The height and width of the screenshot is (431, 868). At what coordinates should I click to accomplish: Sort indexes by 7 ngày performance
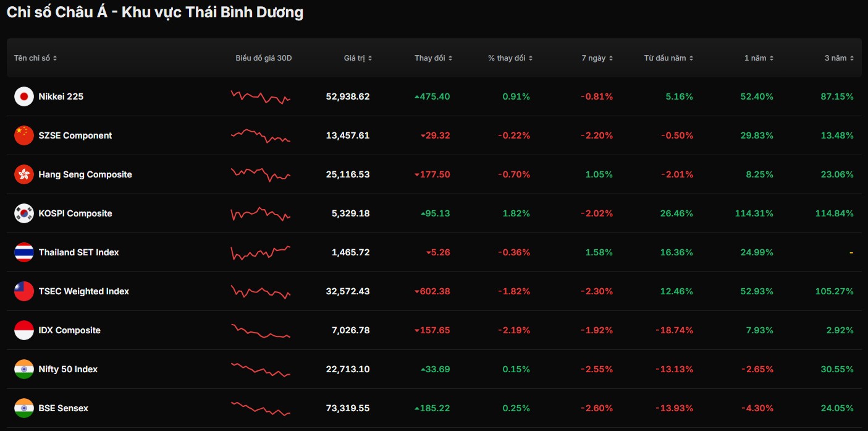(x=597, y=58)
